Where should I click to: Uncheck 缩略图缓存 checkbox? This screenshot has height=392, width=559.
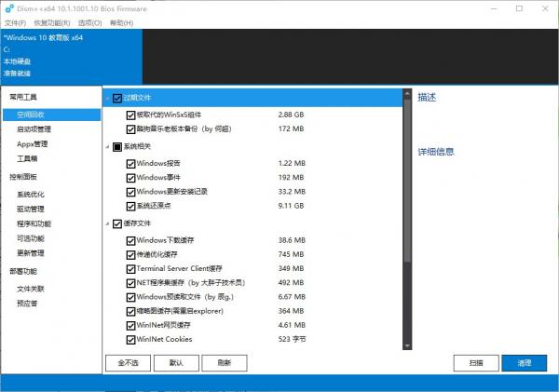[130, 312]
